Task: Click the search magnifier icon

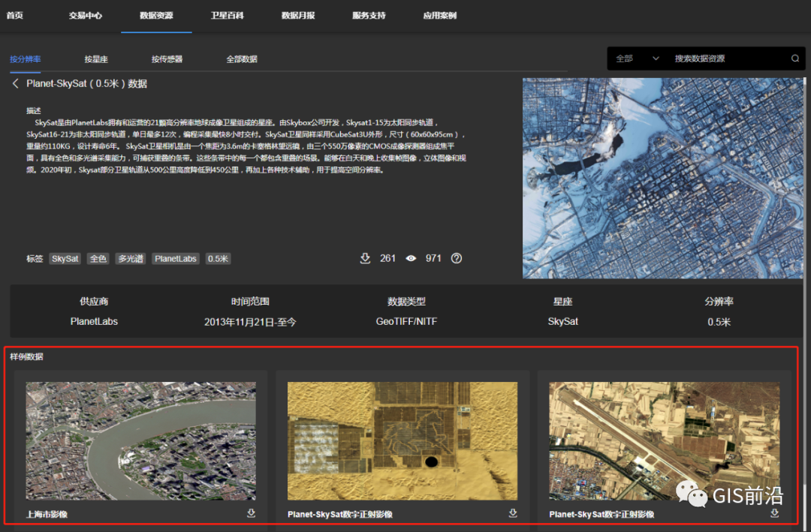Action: 795,59
